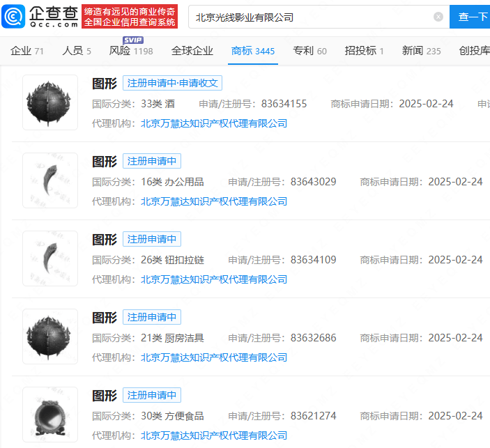
Task: Click registration number 83634109
Action: click(314, 260)
